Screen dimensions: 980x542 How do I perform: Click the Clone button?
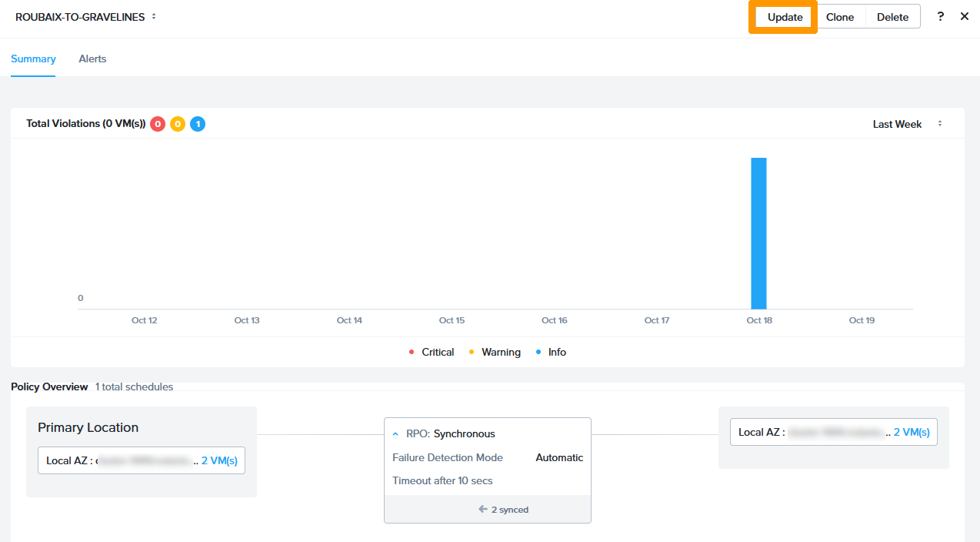pos(840,17)
